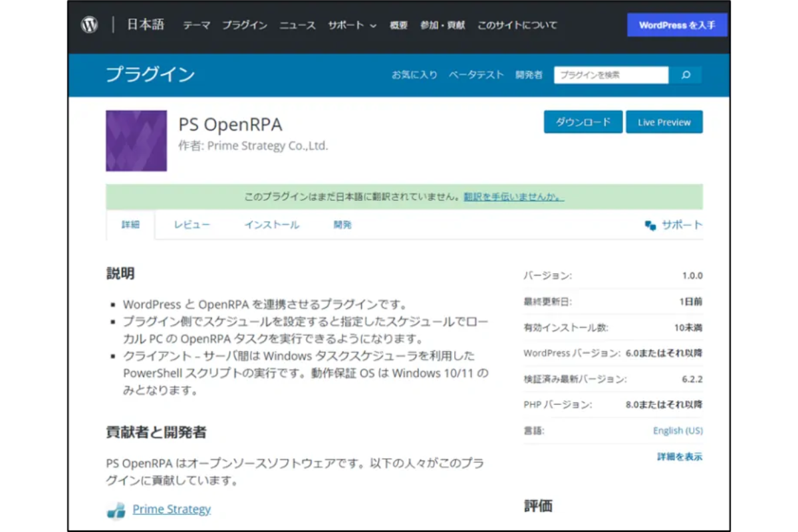Click the WordPress を入手 button
This screenshot has height=532, width=798.
click(x=677, y=25)
